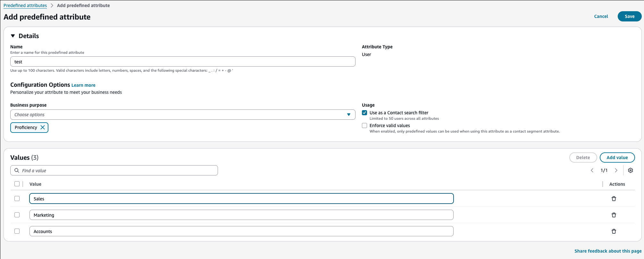Enable Enforce valid values checkbox

(364, 125)
